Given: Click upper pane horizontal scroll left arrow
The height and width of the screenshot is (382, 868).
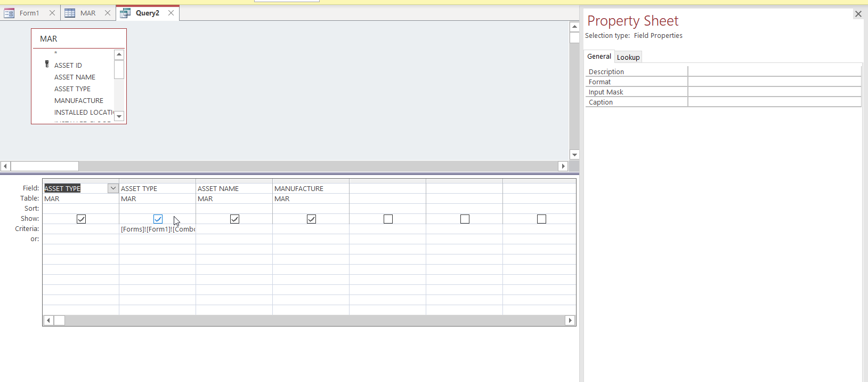Looking at the screenshot, I should pos(5,166).
